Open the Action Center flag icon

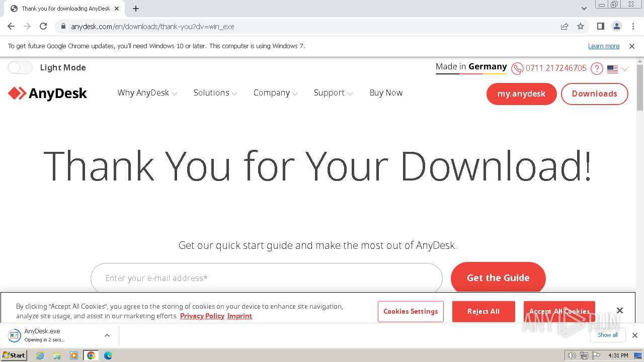click(596, 355)
